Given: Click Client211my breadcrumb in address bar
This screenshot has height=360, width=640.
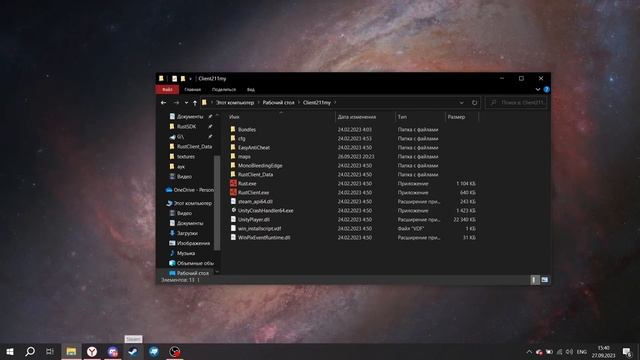Looking at the screenshot, I should pyautogui.click(x=317, y=102).
